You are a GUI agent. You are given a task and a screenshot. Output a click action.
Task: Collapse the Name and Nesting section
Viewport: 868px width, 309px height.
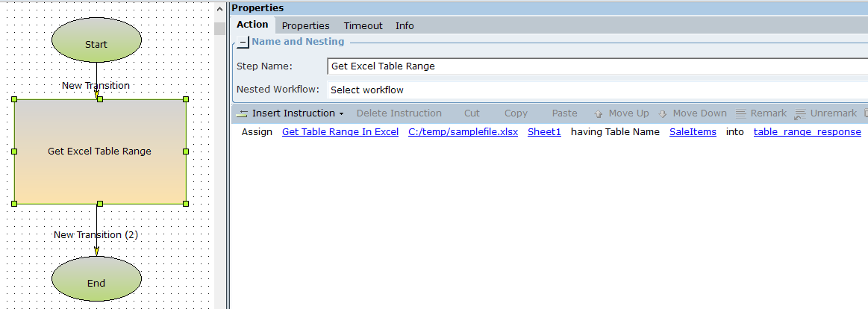[243, 43]
